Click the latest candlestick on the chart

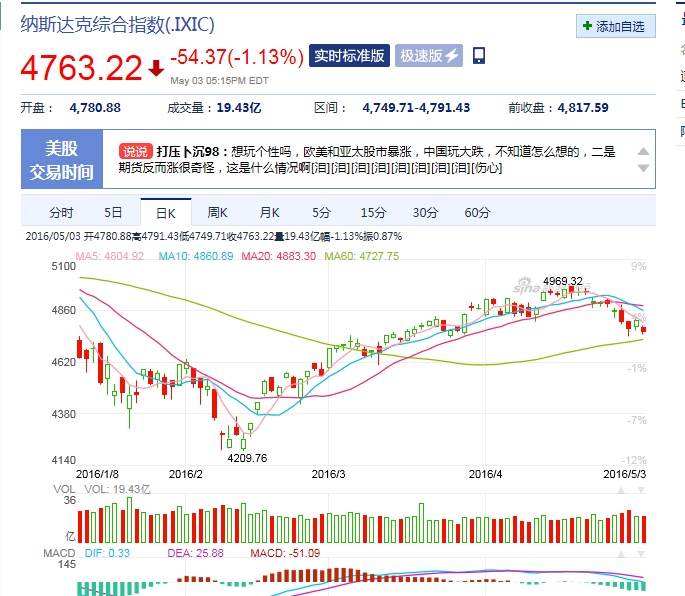[x=643, y=330]
